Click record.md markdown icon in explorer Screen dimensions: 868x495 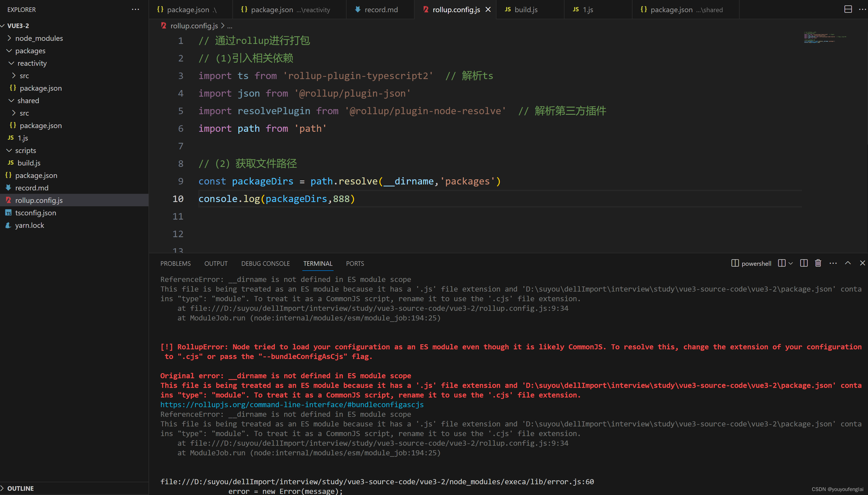pos(9,188)
